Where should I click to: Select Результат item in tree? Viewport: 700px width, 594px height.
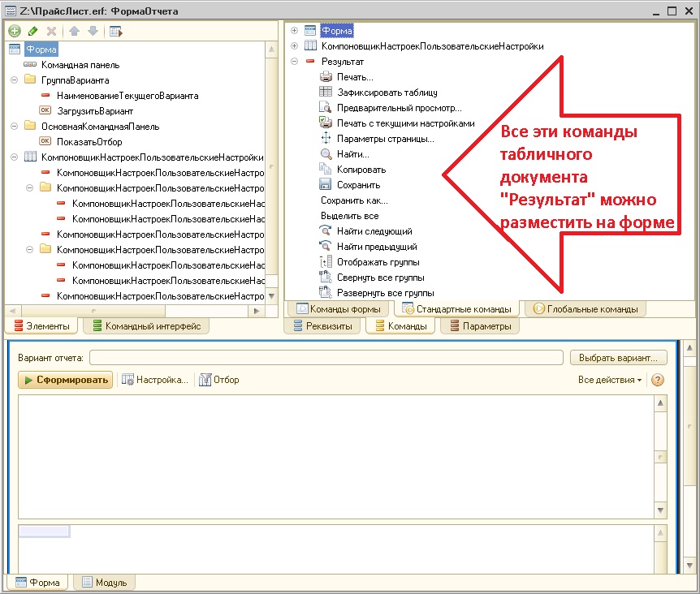pyautogui.click(x=343, y=62)
